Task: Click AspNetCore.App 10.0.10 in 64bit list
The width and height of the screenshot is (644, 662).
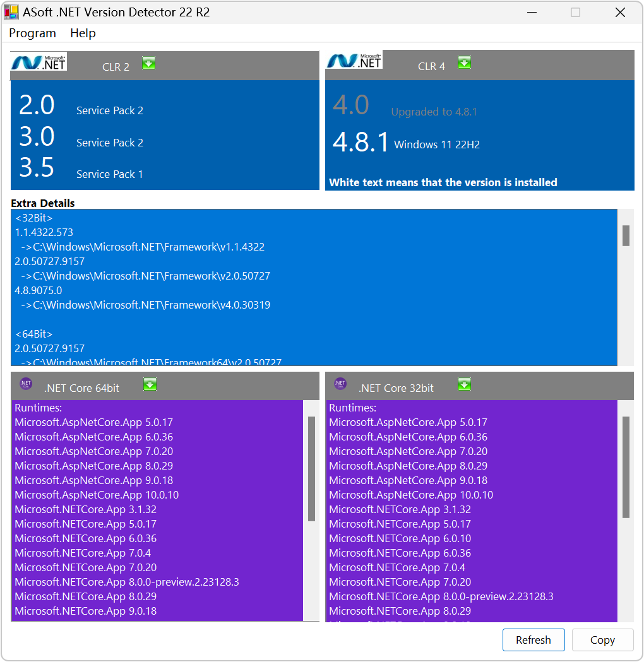Action: coord(97,495)
